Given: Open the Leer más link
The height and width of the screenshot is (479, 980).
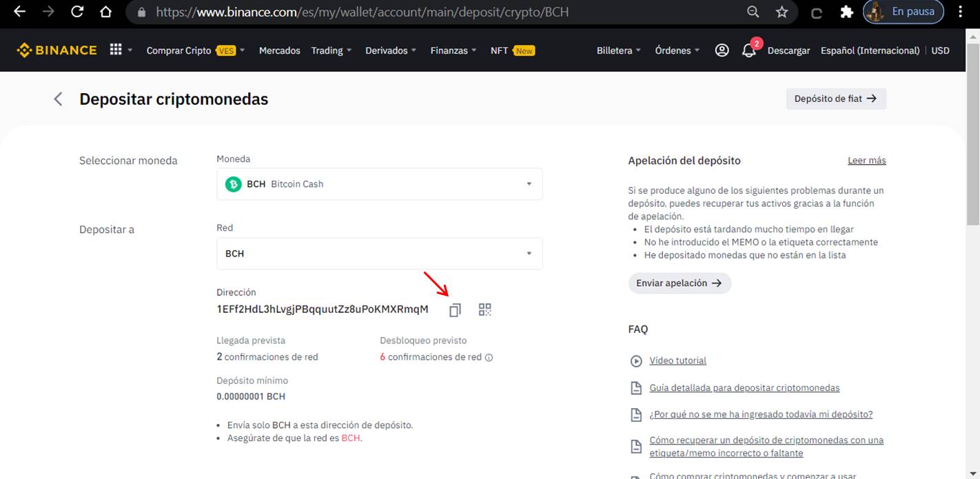Looking at the screenshot, I should tap(867, 161).
